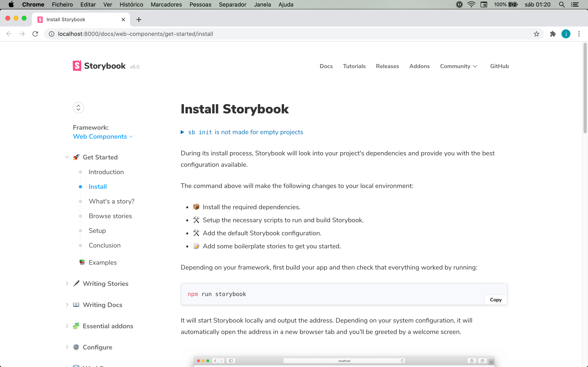588x367 pixels.
Task: Open the Community dropdown
Action: 458,66
